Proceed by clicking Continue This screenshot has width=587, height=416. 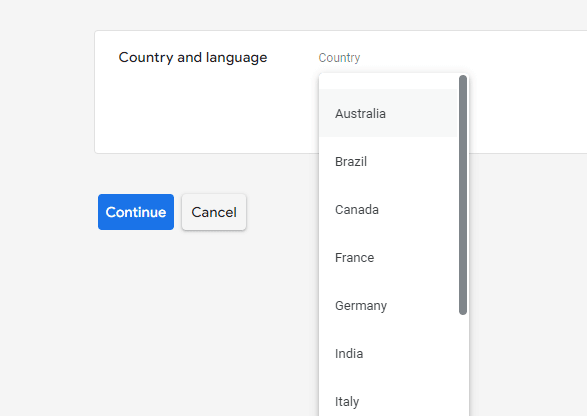pyautogui.click(x=136, y=212)
